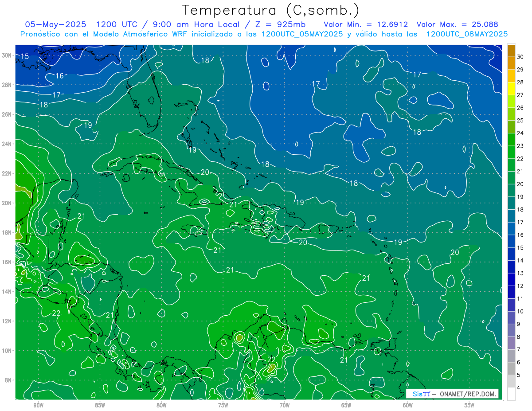Click the colorbar scale label '27'
This screenshot has width=532, height=411.
coord(520,95)
